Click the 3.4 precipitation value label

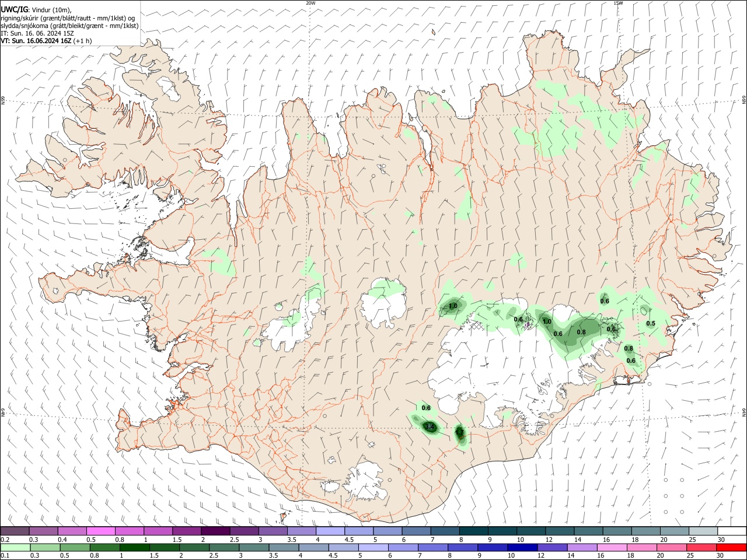(430, 427)
